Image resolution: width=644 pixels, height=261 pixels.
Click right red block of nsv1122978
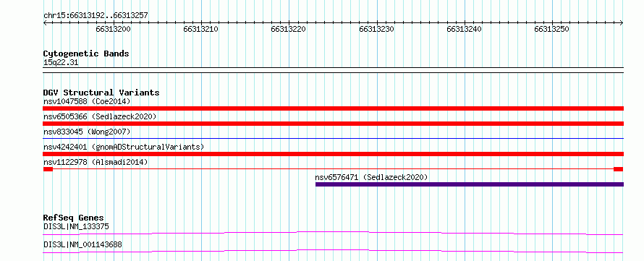tap(619, 169)
